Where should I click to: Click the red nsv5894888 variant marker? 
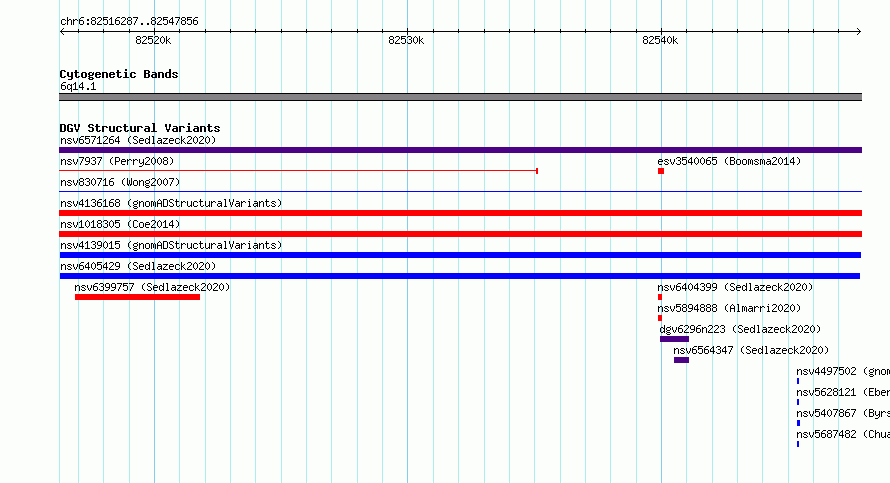tap(660, 318)
